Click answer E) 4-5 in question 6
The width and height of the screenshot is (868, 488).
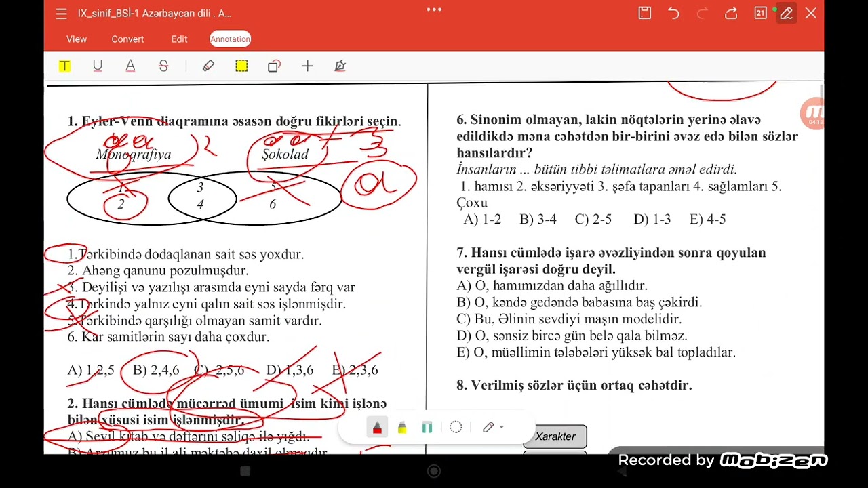point(707,220)
